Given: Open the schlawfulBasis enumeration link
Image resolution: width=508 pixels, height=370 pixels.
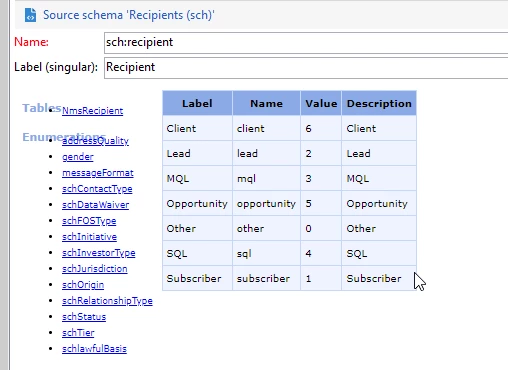Looking at the screenshot, I should pos(94,349).
